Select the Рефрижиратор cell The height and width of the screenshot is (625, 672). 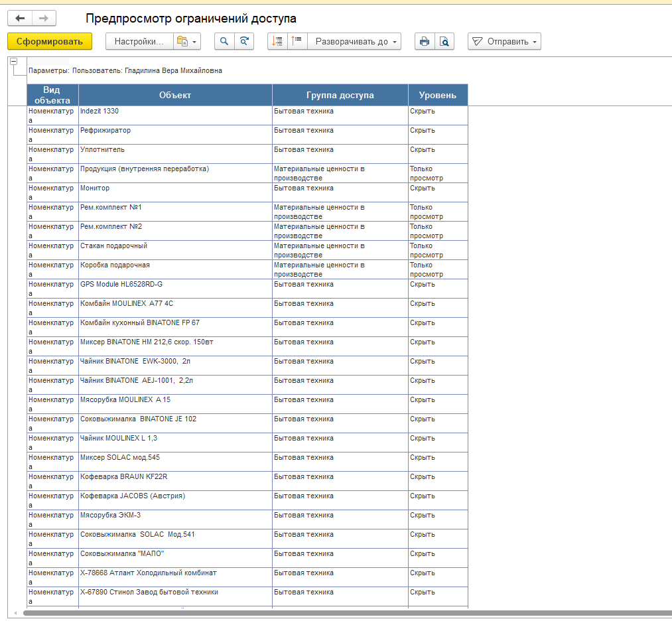pyautogui.click(x=175, y=135)
